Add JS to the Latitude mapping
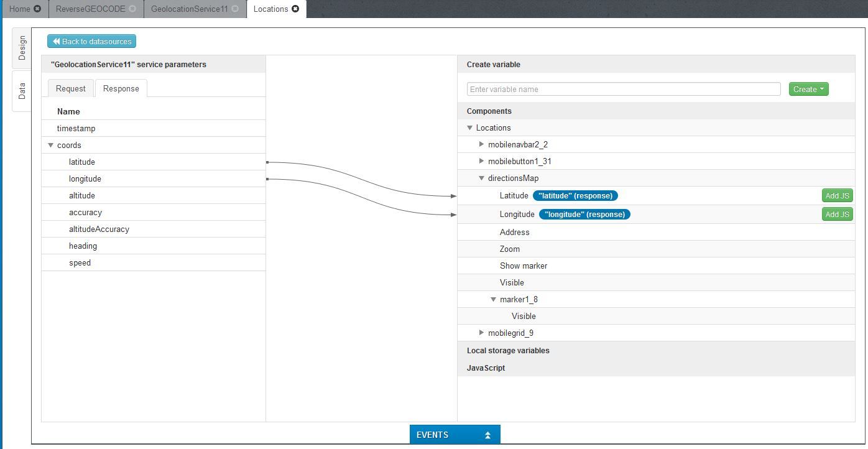The width and height of the screenshot is (868, 449). point(837,196)
